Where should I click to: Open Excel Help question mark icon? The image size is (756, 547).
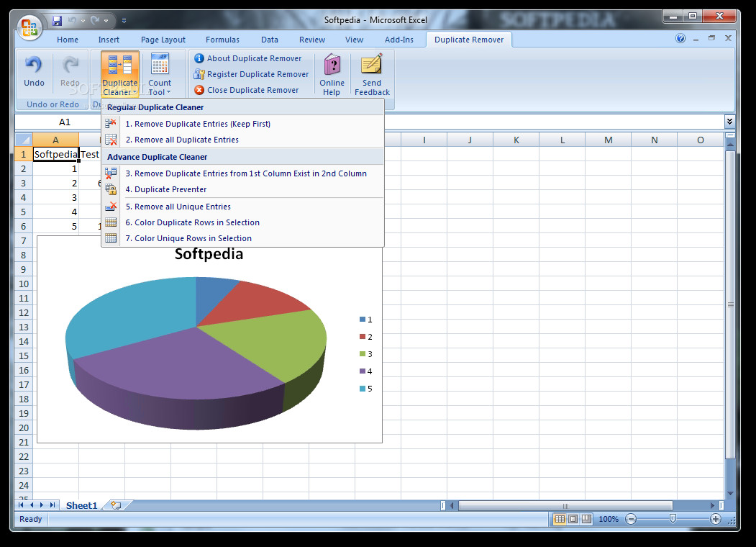(680, 39)
